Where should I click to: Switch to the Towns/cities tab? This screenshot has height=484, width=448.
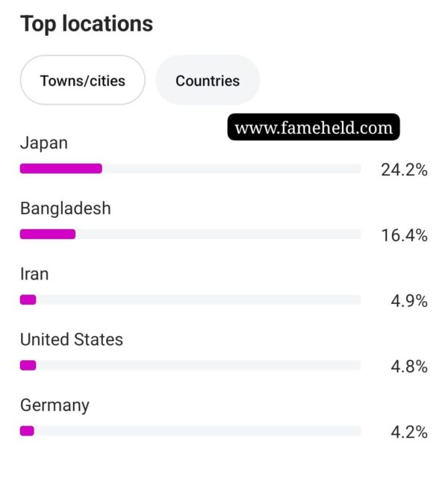pyautogui.click(x=82, y=80)
